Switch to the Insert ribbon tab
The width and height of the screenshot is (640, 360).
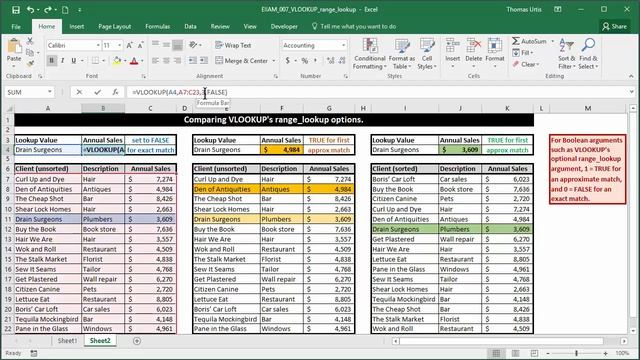tap(76, 27)
